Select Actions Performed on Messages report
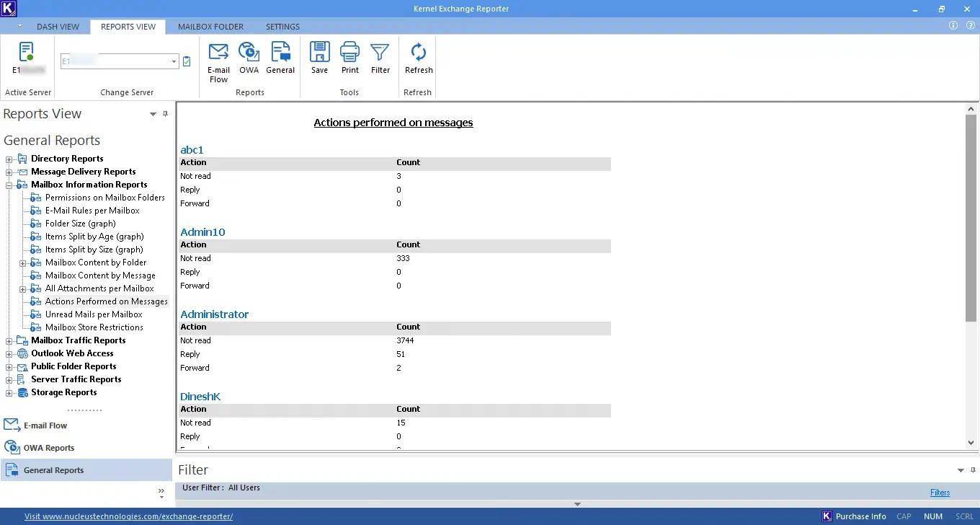 coord(106,301)
